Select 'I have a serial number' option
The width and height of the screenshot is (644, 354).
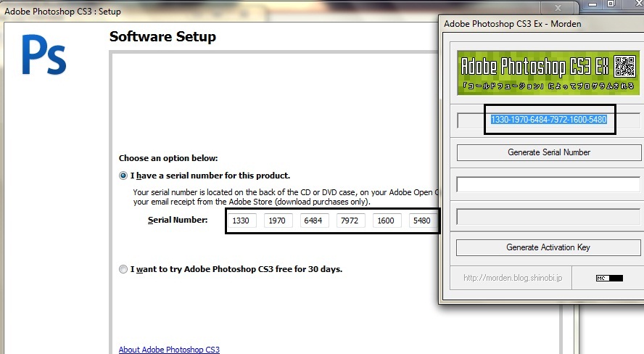pos(123,176)
